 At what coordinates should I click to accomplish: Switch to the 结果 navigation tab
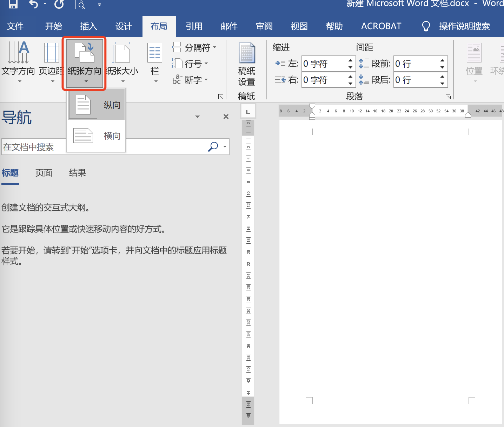(x=78, y=173)
